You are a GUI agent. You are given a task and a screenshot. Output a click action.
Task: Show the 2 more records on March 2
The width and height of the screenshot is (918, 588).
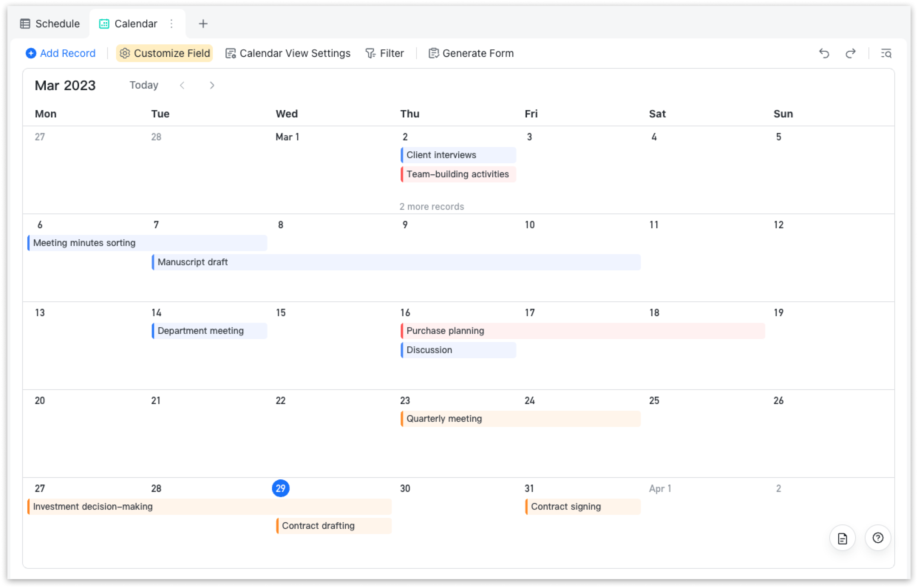pyautogui.click(x=432, y=206)
